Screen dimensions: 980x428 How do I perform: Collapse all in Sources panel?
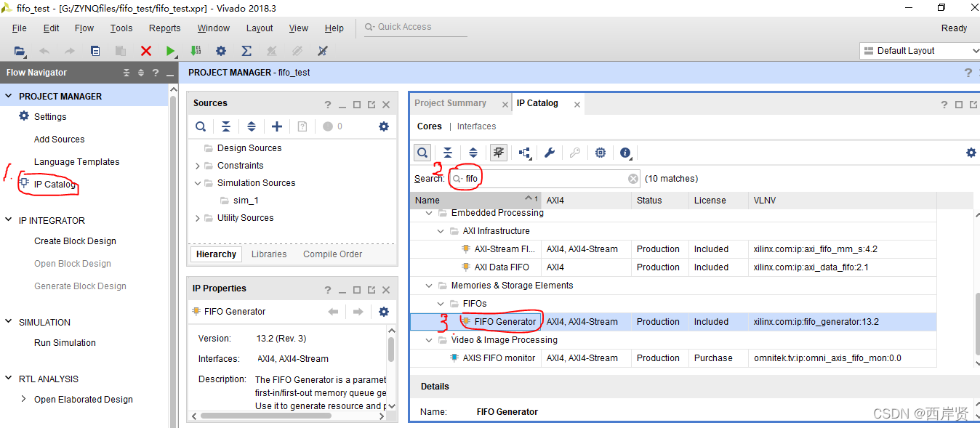tap(226, 126)
